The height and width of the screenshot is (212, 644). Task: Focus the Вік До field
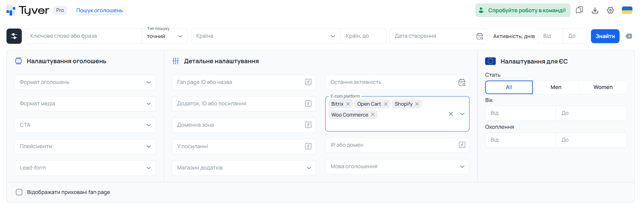[591, 113]
